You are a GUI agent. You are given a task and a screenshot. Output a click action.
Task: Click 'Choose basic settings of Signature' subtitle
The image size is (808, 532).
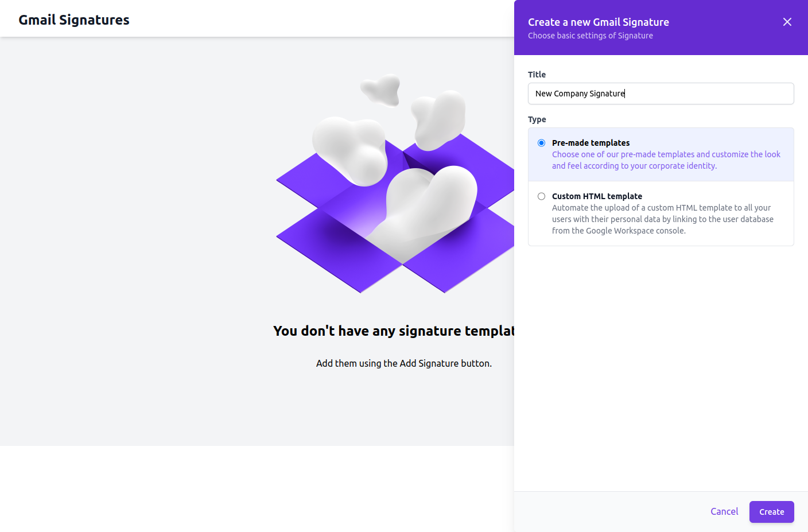(x=590, y=36)
